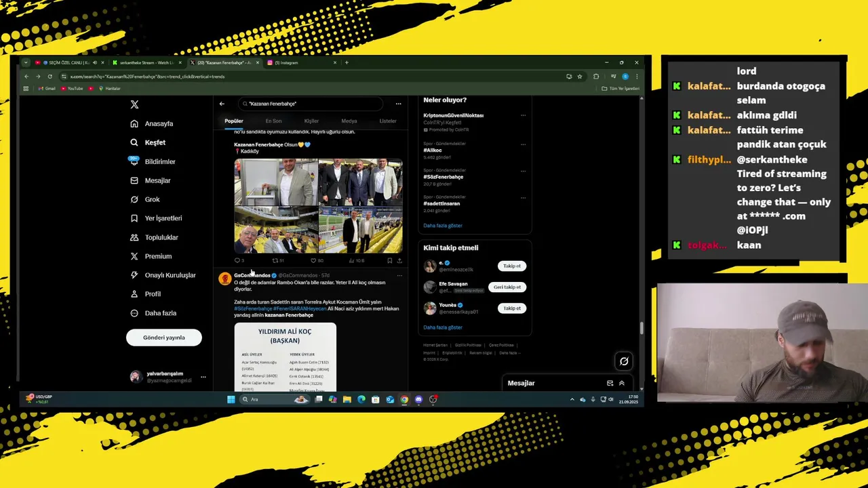
Task: Open search options three-dot menu
Action: click(x=398, y=104)
